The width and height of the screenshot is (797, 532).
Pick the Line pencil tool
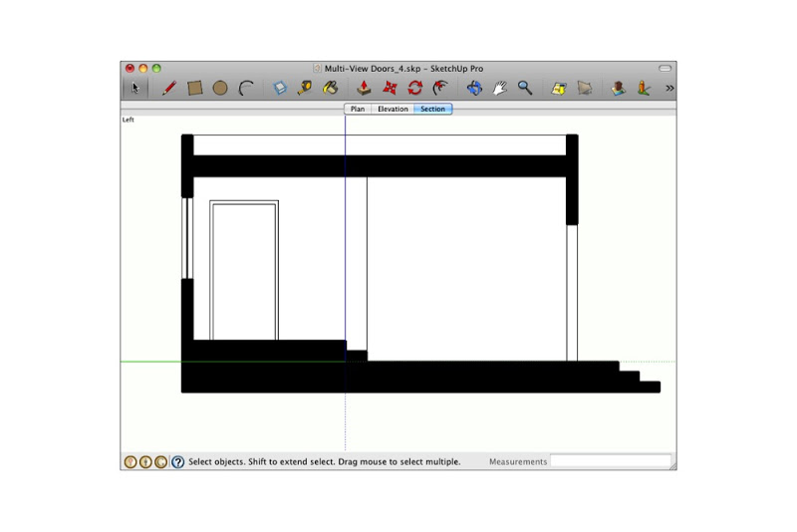[x=169, y=88]
